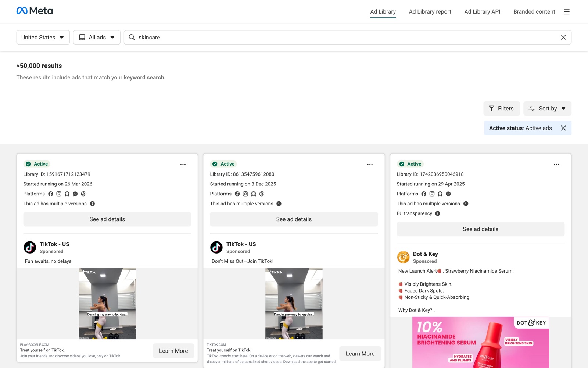Open more options for ad 861354759612080
Viewport: 588px width, 368px height.
(x=370, y=164)
